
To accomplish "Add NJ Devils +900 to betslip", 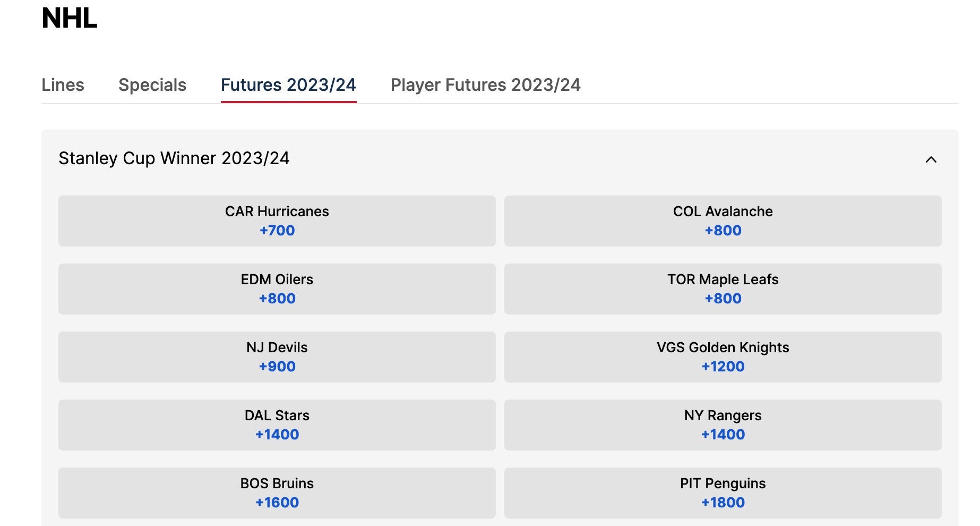I will click(277, 357).
